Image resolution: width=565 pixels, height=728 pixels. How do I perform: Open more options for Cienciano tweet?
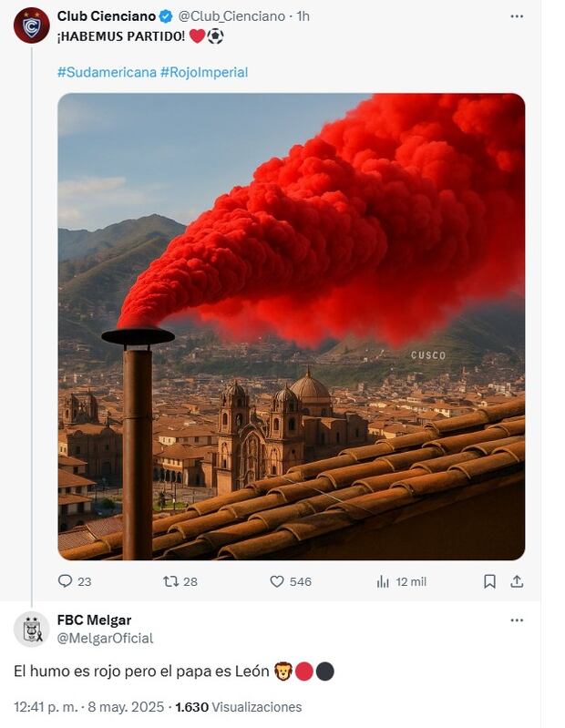(517, 16)
